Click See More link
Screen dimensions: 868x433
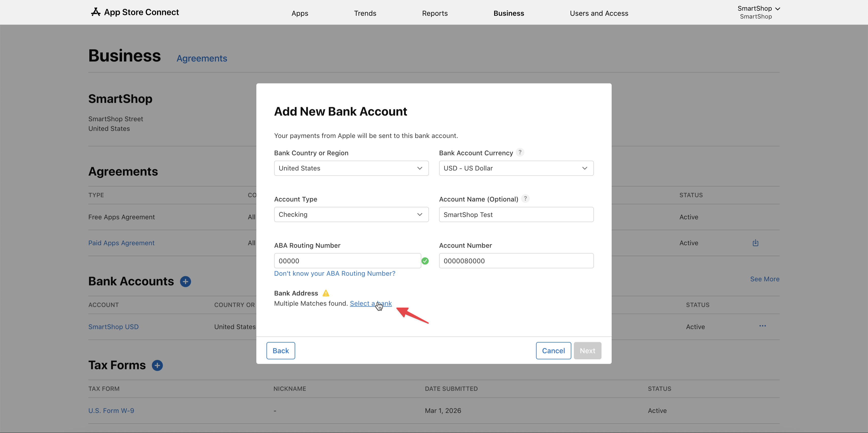point(764,279)
